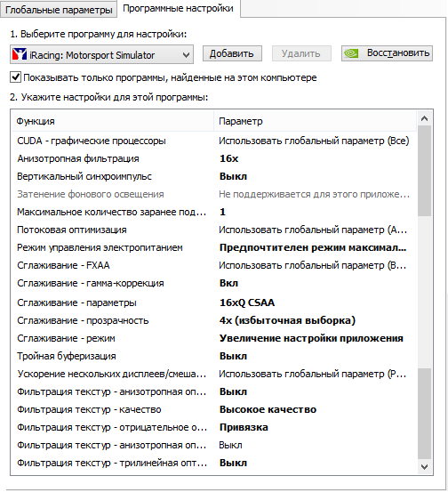Image resolution: width=448 pixels, height=492 pixels.
Task: Open Вертикальный синхроимпульс Выкл setting
Action: tap(233, 176)
